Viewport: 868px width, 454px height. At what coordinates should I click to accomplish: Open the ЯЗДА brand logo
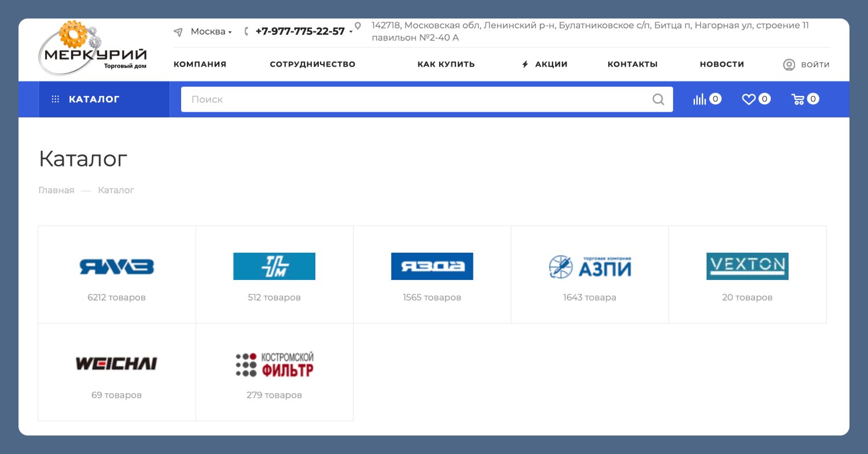pos(432,266)
